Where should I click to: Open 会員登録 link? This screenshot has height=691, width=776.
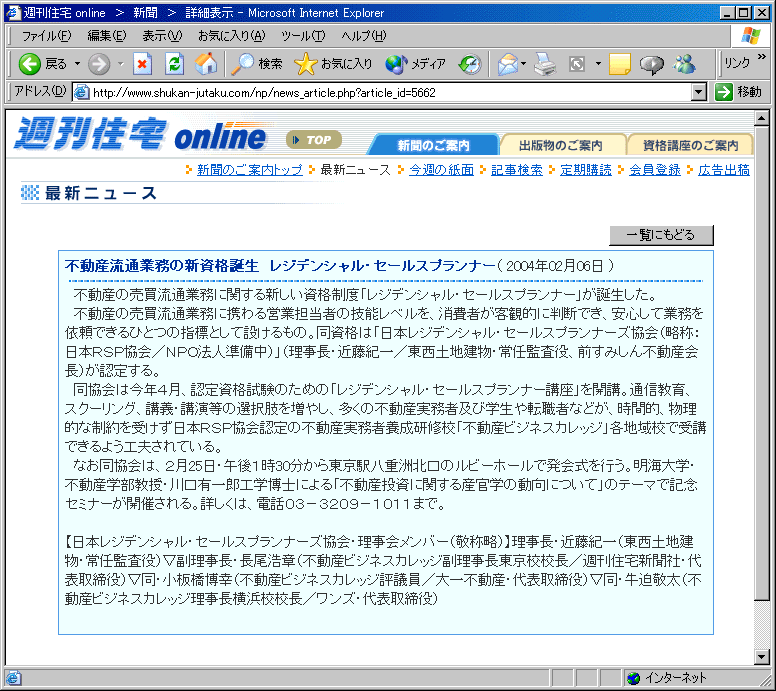point(655,170)
